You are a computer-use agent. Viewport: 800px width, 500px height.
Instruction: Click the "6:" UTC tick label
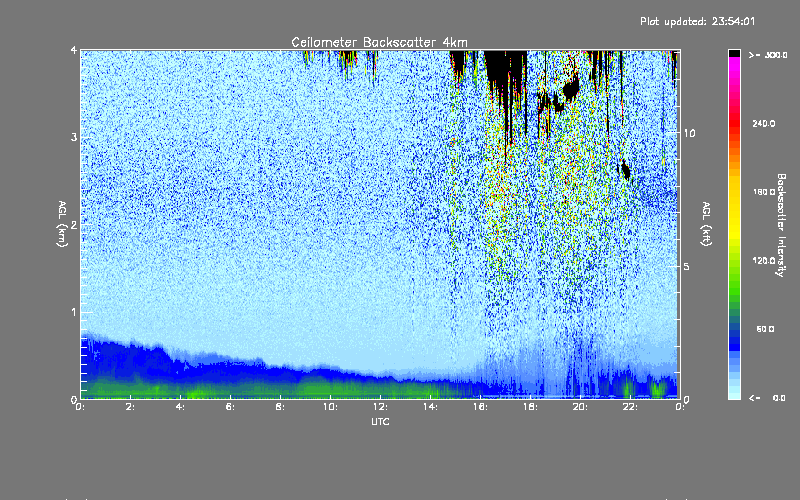(231, 407)
